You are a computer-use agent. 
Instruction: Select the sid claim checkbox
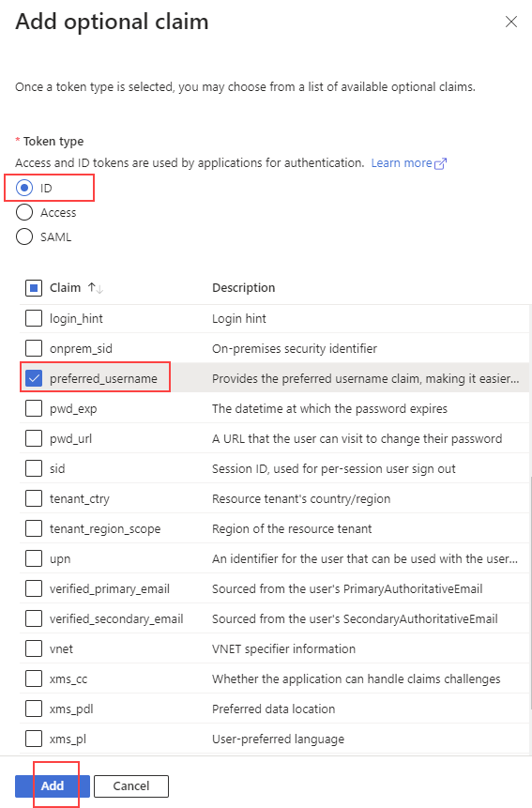coord(34,468)
